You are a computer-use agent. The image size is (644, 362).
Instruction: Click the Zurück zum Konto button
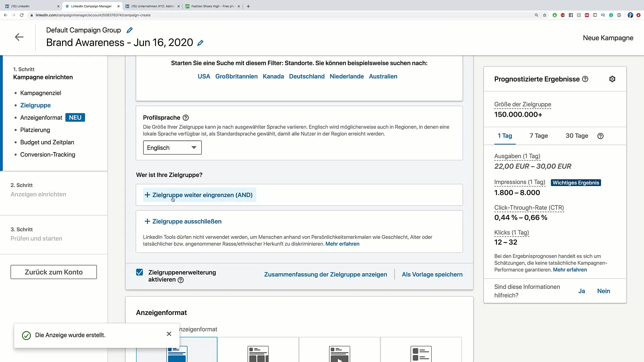pyautogui.click(x=54, y=272)
